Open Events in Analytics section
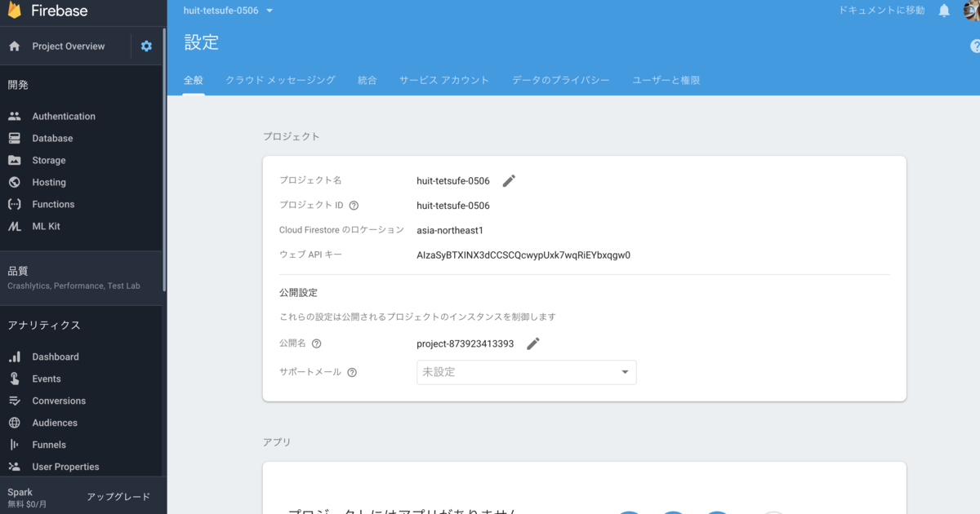This screenshot has height=514, width=980. 47,379
